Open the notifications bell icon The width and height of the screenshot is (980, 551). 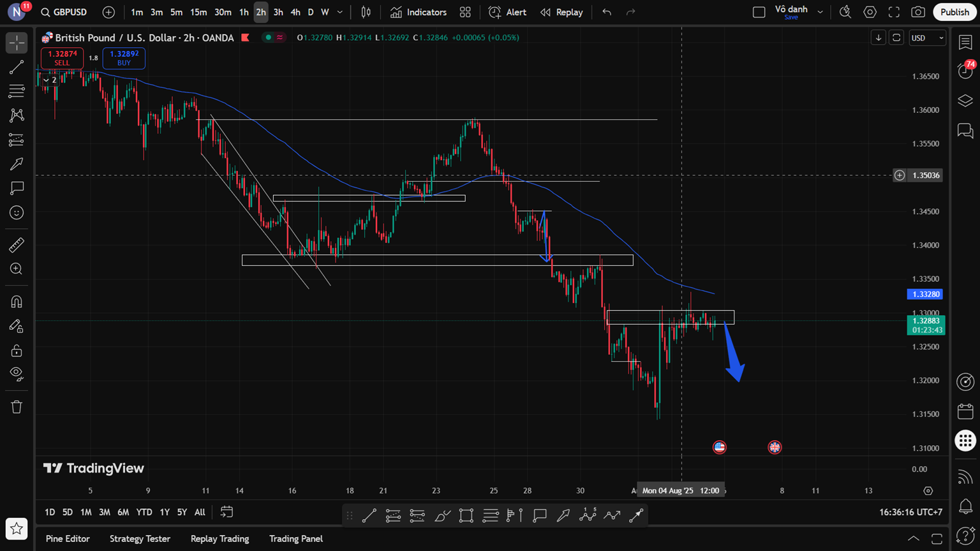point(965,506)
